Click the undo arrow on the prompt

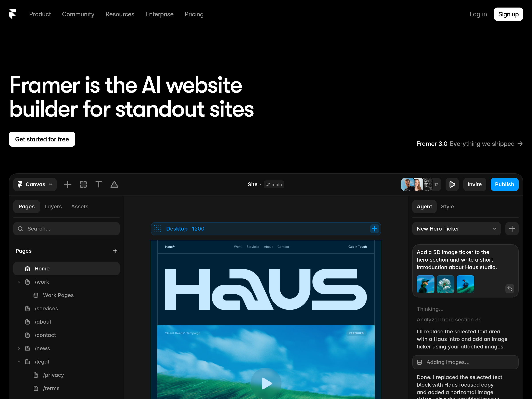pos(510,288)
